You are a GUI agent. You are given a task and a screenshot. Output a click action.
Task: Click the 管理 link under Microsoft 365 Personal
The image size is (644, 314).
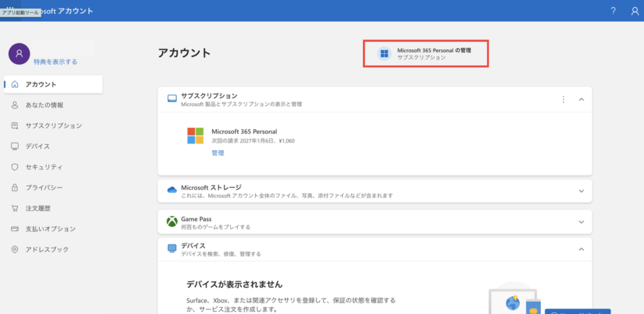coord(218,153)
